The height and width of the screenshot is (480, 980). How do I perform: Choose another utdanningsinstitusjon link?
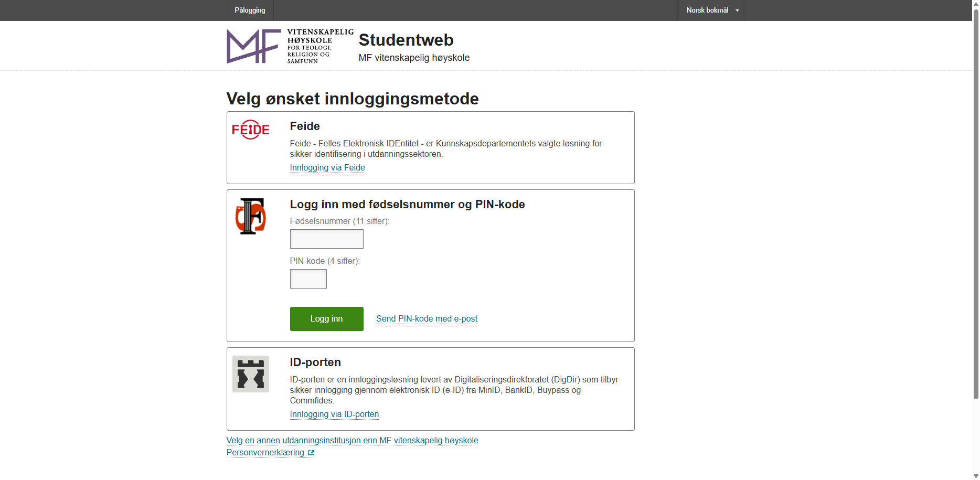[353, 441]
